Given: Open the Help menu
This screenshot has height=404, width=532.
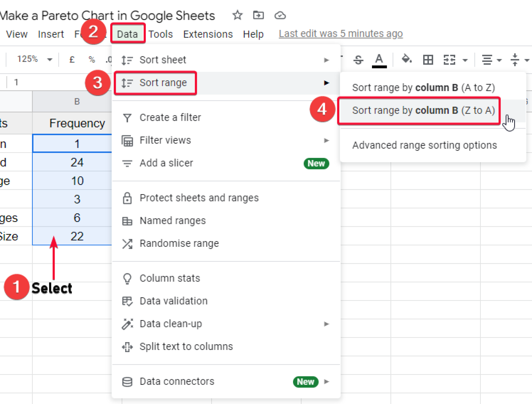Looking at the screenshot, I should pos(253,34).
